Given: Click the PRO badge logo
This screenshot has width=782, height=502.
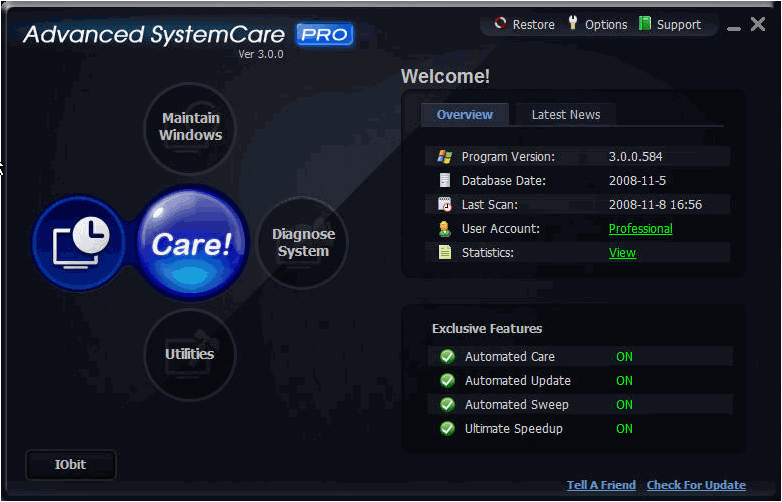Looking at the screenshot, I should tap(325, 35).
